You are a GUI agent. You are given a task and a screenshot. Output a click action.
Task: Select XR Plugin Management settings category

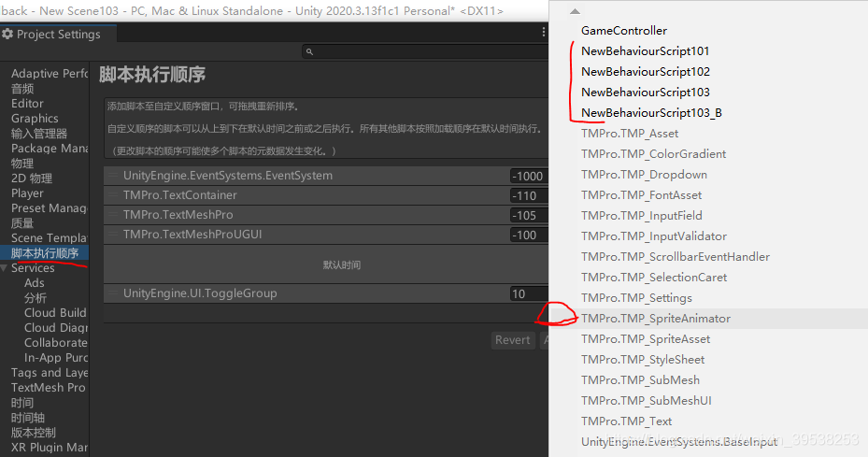[x=50, y=447]
